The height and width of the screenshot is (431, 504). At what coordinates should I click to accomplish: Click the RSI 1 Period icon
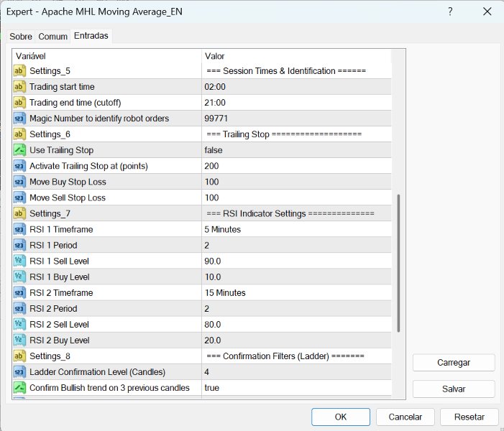coord(19,245)
